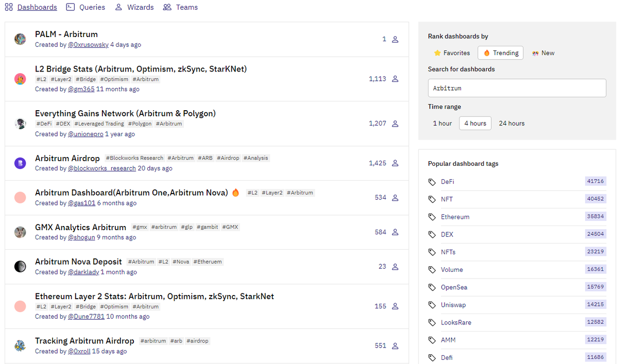618x364 pixels.
Task: Click the dashboard search field containing Arbitrum
Action: tap(517, 88)
